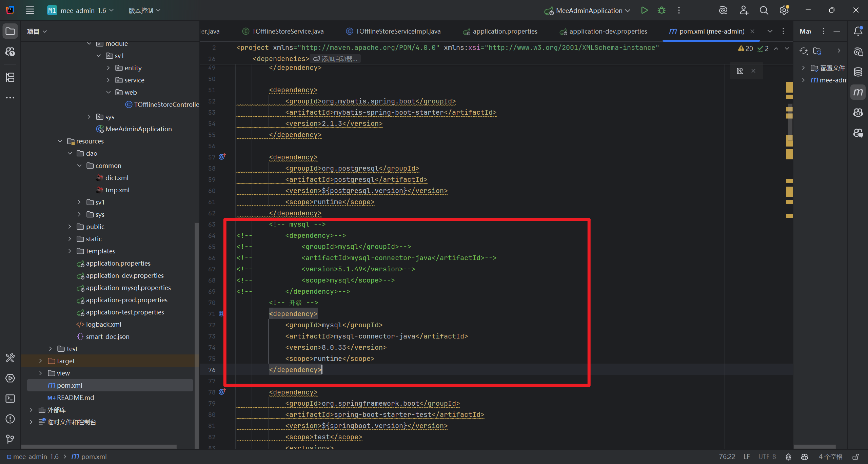Click the project tree horizontal scrollbar
The image size is (868, 464).
(x=99, y=447)
